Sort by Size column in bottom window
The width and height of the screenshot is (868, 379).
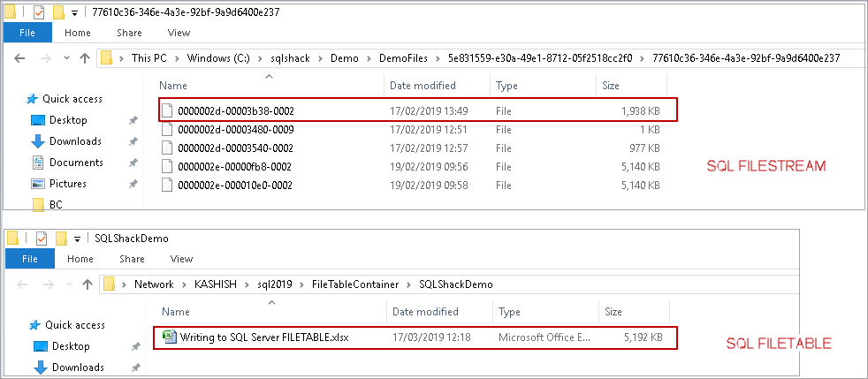(613, 312)
